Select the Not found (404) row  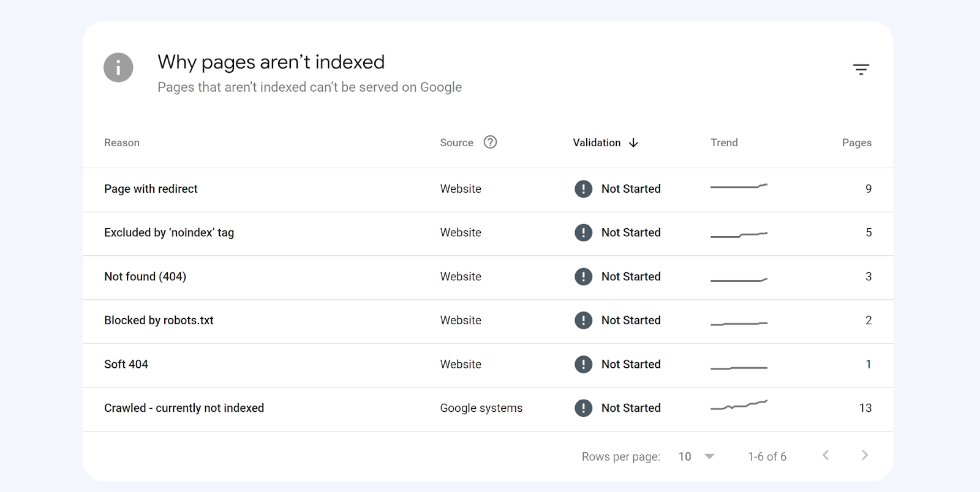pos(145,277)
